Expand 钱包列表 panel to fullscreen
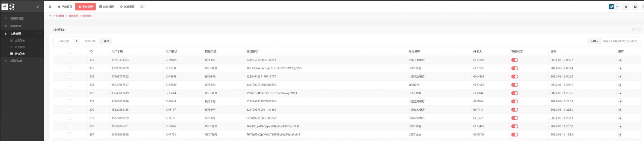 639,30
